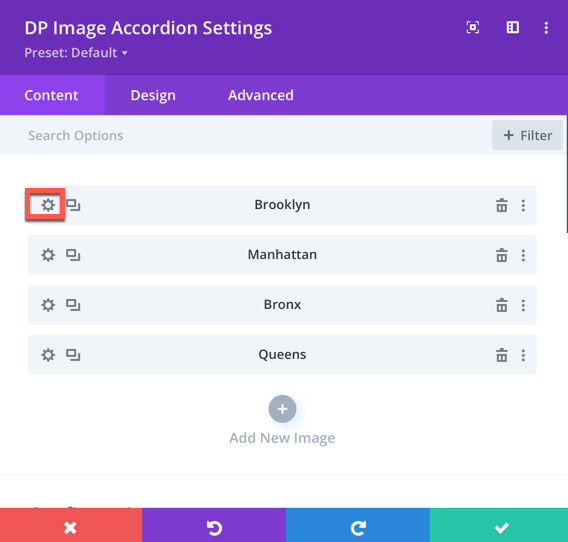Open three-dot menu for Brooklyn item

click(523, 205)
